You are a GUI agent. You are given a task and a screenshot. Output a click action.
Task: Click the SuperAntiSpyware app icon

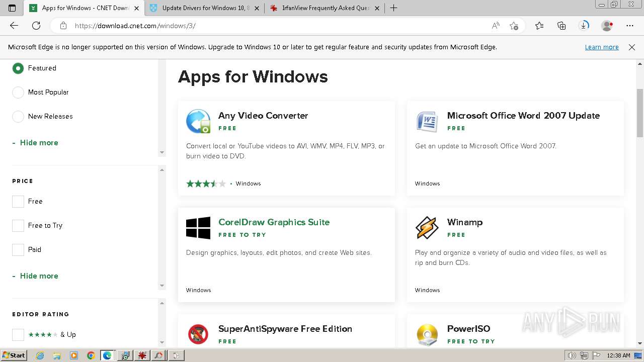click(x=198, y=334)
